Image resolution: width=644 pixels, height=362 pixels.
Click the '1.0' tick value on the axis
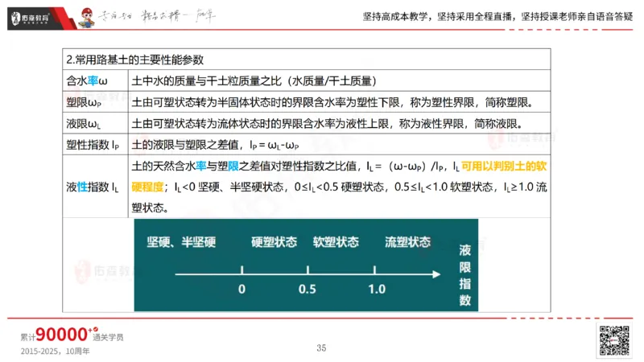pyautogui.click(x=377, y=290)
